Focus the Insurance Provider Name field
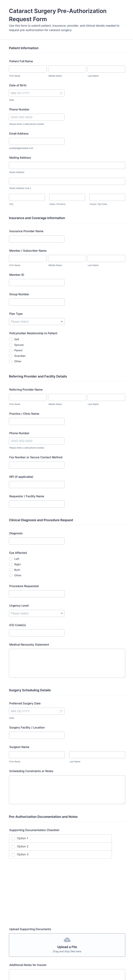 [37, 239]
